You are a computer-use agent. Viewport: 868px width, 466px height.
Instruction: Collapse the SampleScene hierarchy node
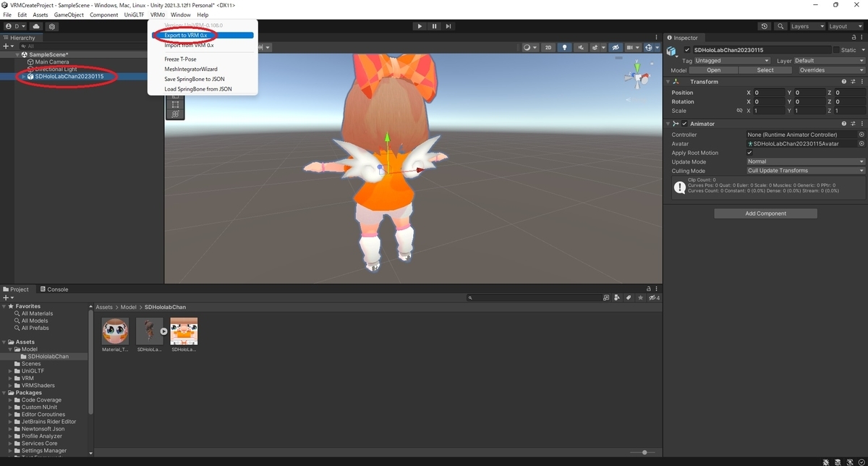tap(18, 55)
